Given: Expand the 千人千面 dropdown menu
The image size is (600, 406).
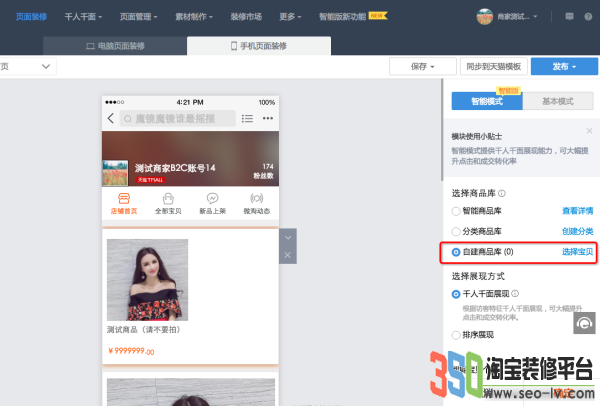Looking at the screenshot, I should [x=83, y=17].
